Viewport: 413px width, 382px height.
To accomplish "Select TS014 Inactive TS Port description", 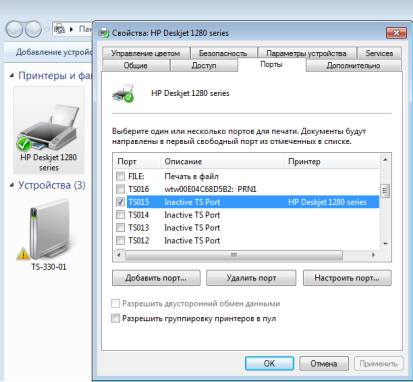I will click(x=192, y=215).
